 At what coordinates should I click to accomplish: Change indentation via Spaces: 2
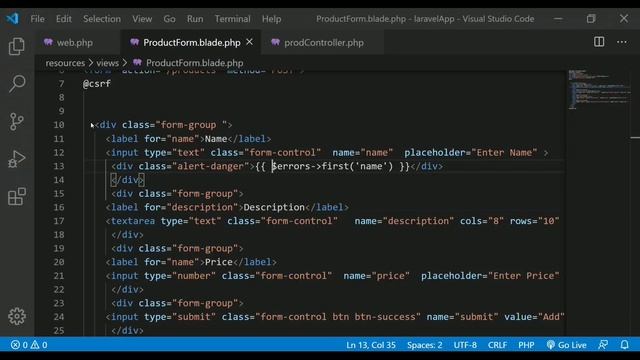[424, 345]
